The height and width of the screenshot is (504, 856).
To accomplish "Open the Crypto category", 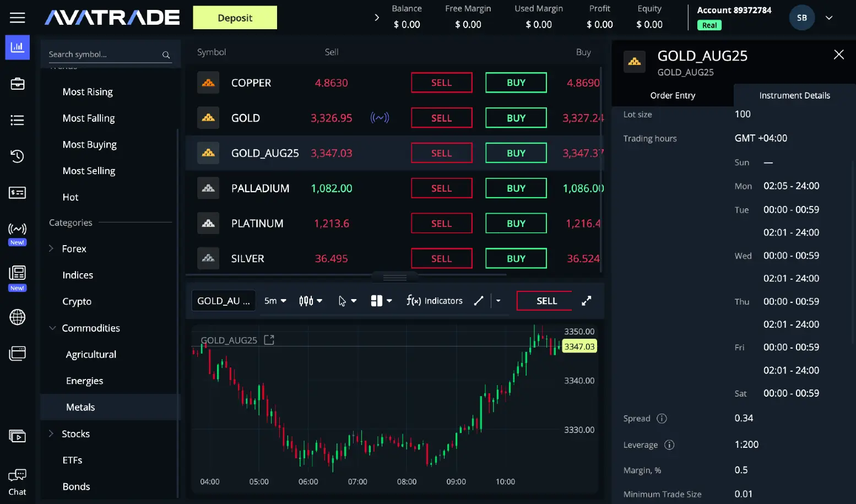I will tap(77, 301).
